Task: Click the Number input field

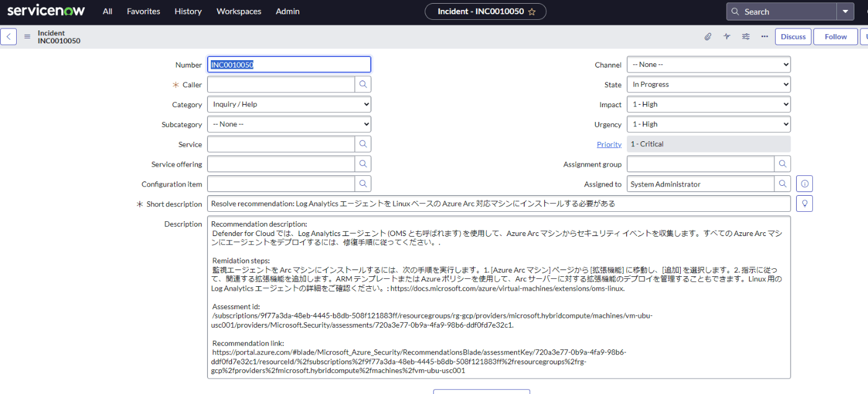Action: [x=289, y=64]
